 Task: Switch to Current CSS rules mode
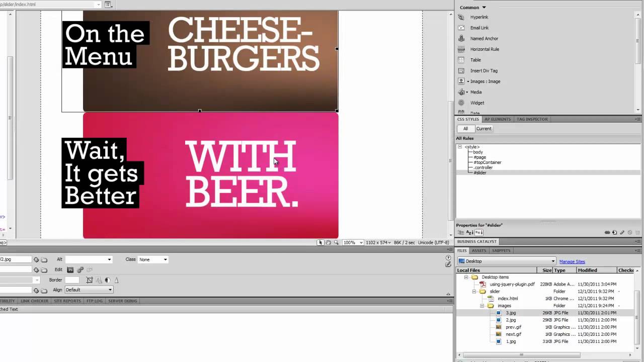click(x=484, y=129)
